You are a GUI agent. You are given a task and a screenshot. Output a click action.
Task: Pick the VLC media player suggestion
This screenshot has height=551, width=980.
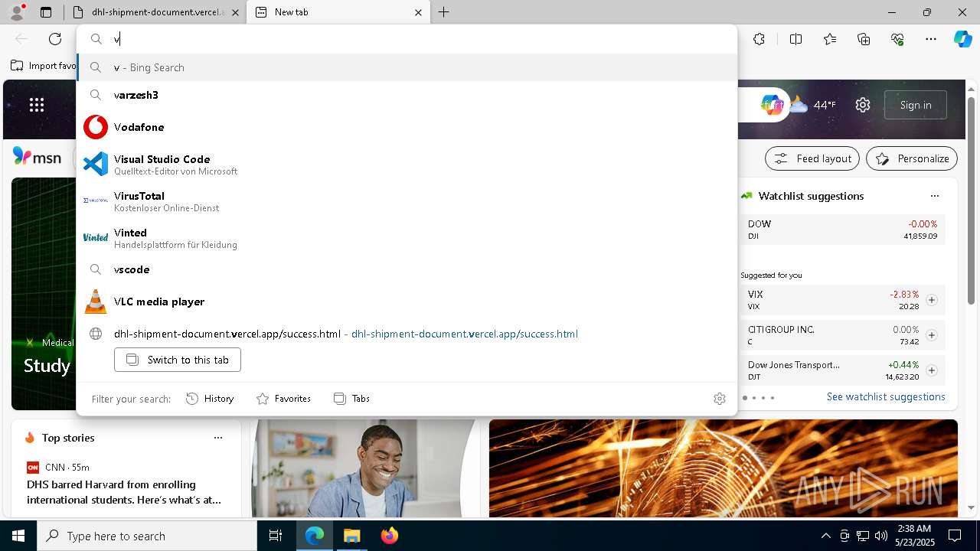[x=407, y=302]
